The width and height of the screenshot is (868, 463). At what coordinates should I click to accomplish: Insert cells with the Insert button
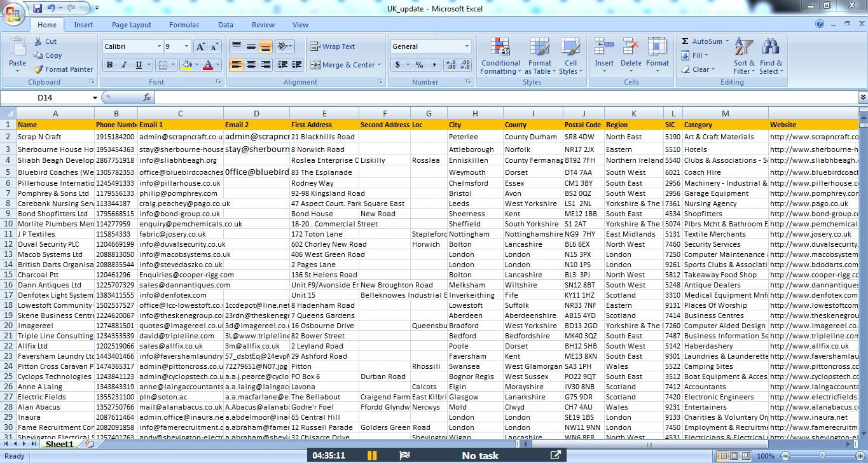pos(604,56)
